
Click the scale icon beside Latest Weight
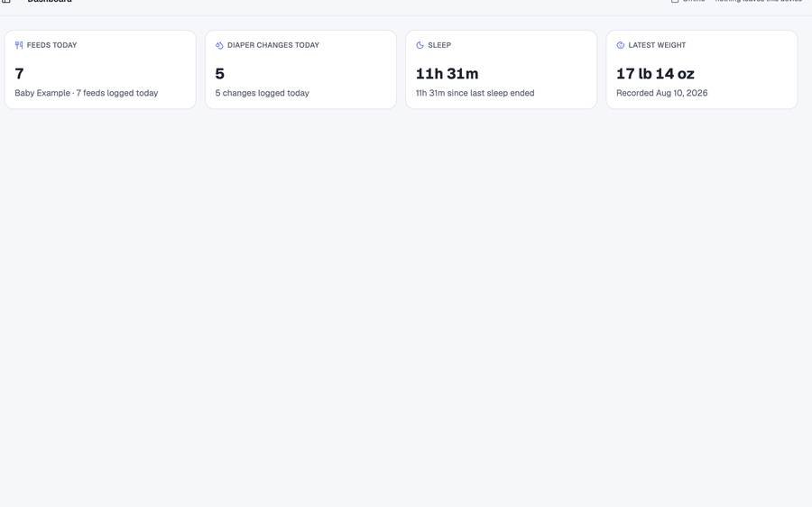pyautogui.click(x=621, y=45)
